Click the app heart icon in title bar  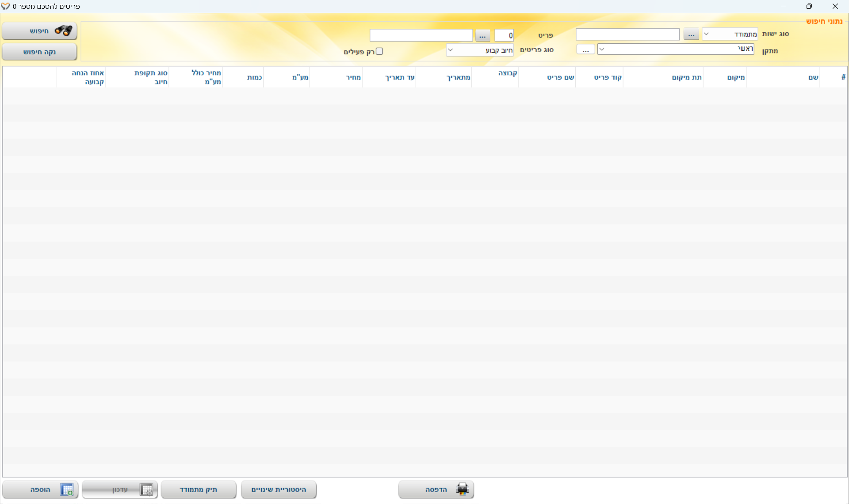click(5, 6)
